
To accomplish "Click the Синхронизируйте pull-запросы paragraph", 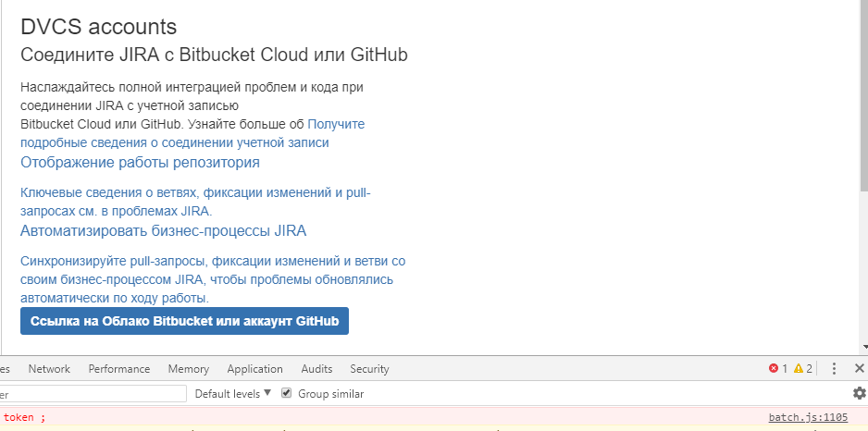I will (213, 279).
